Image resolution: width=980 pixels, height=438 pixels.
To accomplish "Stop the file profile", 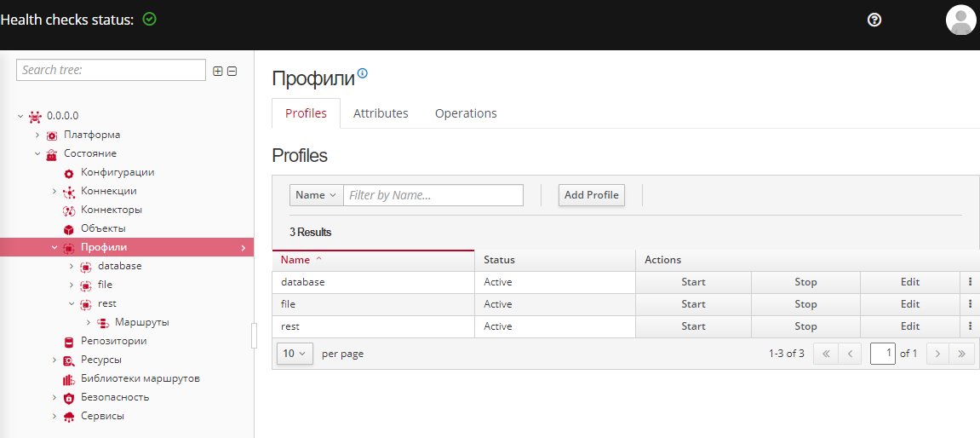I will click(x=805, y=304).
